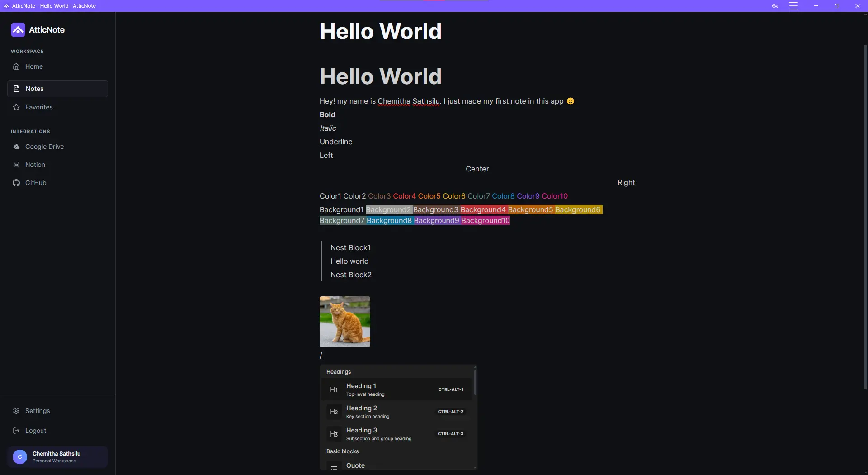Screen dimensions: 868x475
Task: Select Heading 1 from slash menu
Action: point(396,389)
